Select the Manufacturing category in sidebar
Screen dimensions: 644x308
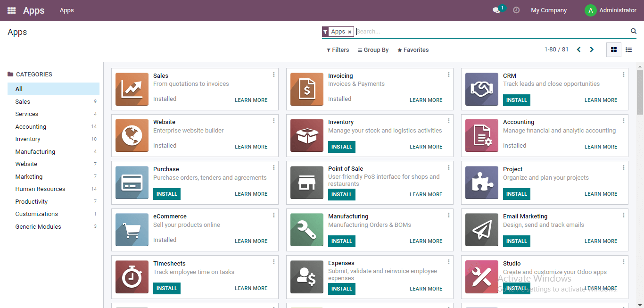53,151
